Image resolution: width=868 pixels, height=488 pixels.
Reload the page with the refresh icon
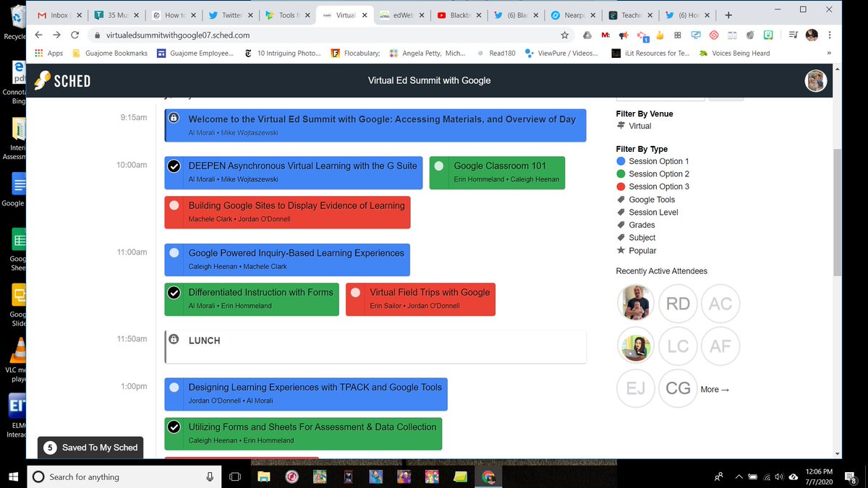coord(75,35)
